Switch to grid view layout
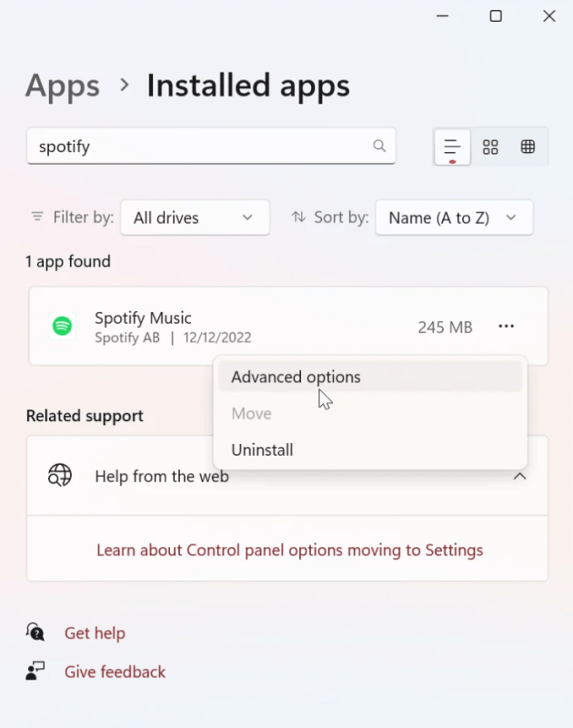The image size is (573, 728). (490, 147)
